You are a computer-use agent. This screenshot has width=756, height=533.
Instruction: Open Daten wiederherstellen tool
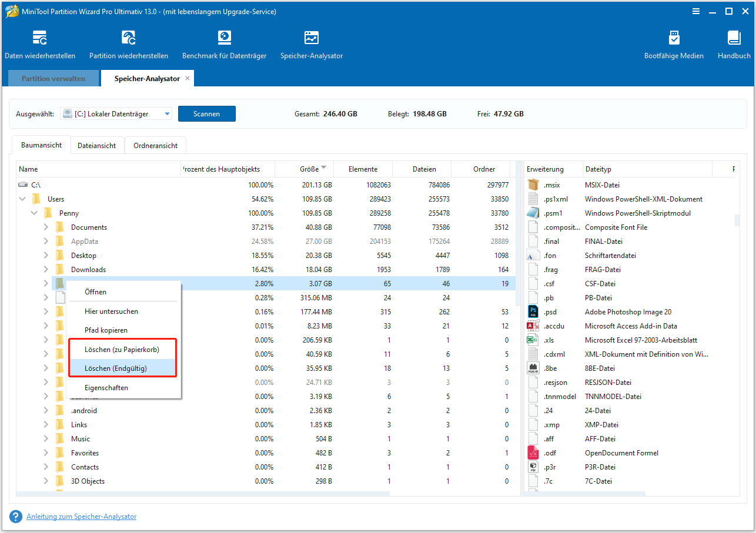(40, 39)
